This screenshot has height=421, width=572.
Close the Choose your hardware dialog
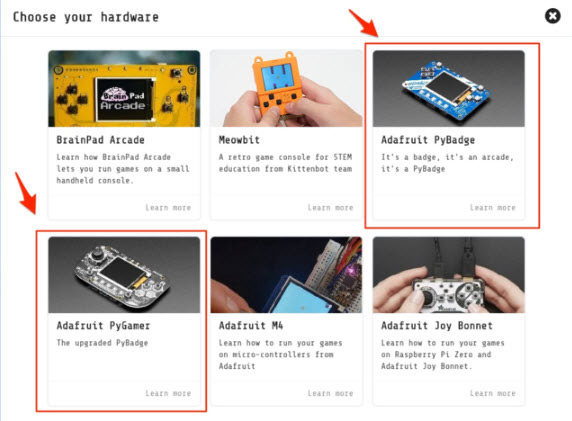553,16
